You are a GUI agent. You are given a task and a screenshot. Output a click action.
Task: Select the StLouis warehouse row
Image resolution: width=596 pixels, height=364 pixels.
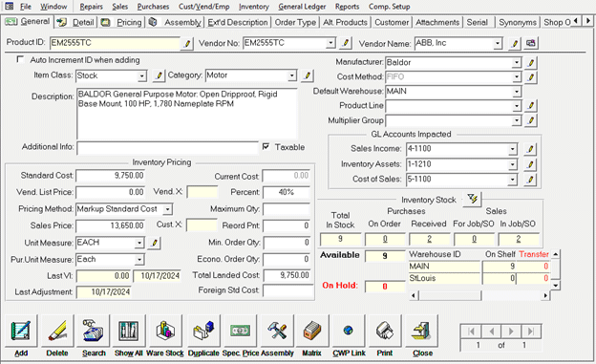point(479,278)
